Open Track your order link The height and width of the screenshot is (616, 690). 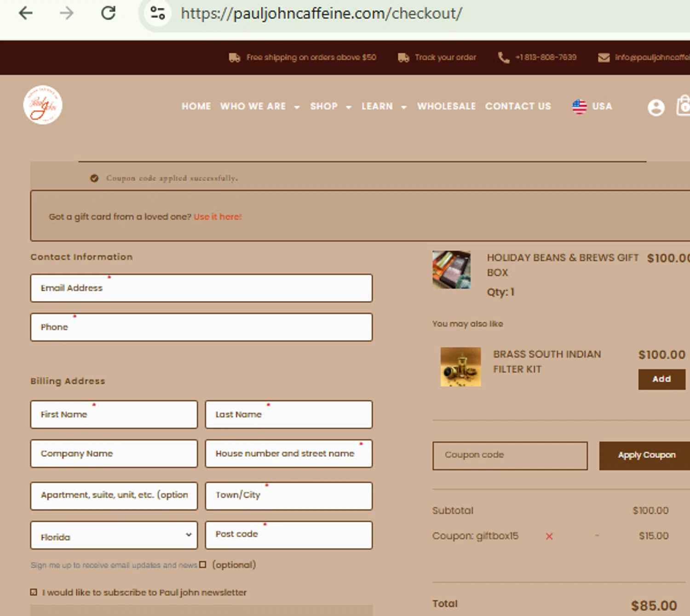(x=445, y=57)
